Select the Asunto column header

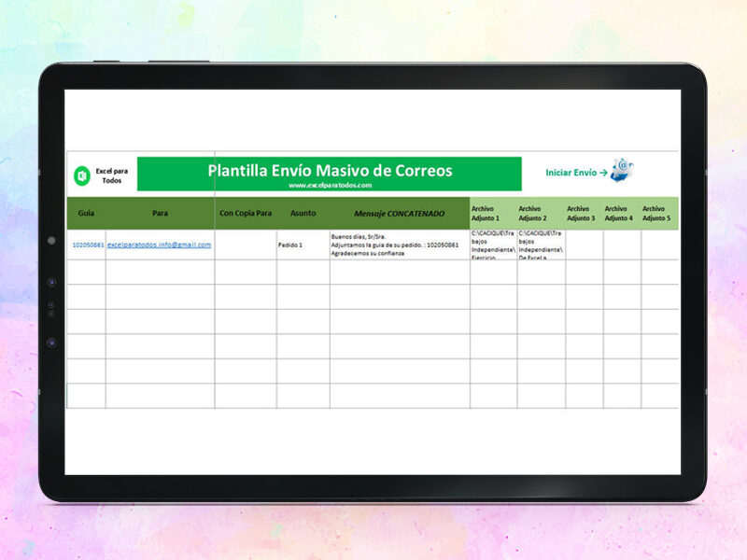tap(303, 213)
